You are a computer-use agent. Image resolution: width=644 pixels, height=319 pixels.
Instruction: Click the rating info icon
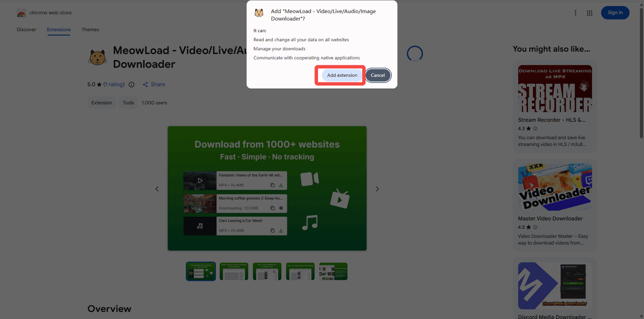(131, 85)
